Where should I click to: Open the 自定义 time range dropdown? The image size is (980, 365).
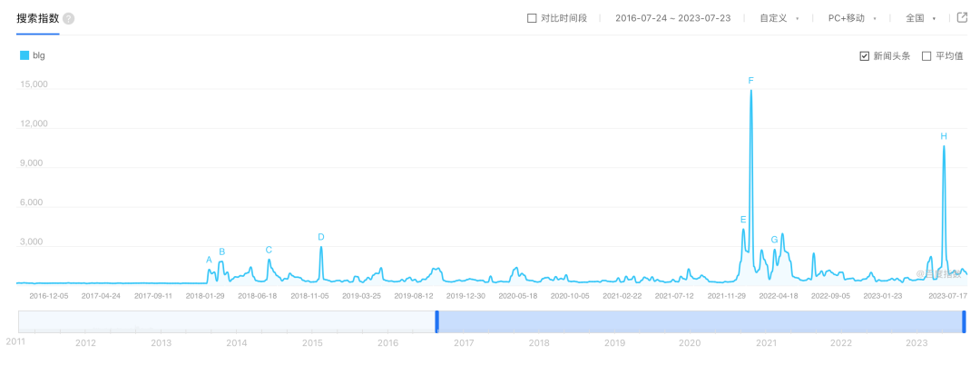point(779,18)
